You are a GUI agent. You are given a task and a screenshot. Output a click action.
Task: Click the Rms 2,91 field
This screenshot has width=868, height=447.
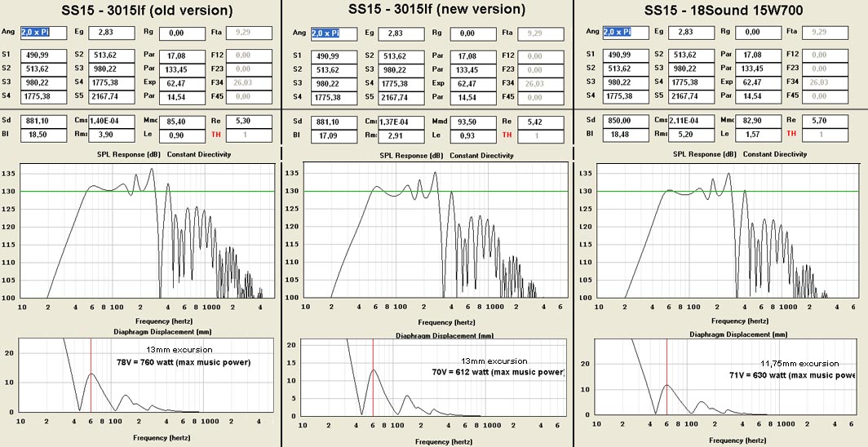point(401,136)
